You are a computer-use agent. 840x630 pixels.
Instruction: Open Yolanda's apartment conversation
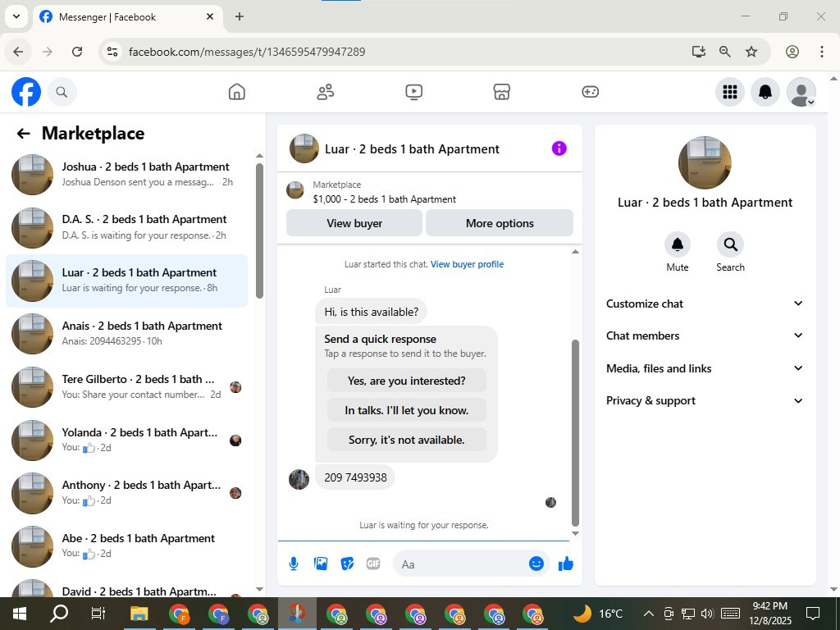click(x=126, y=440)
